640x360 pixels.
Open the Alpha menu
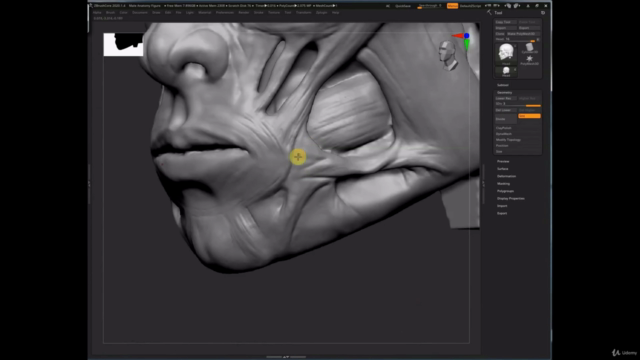97,13
